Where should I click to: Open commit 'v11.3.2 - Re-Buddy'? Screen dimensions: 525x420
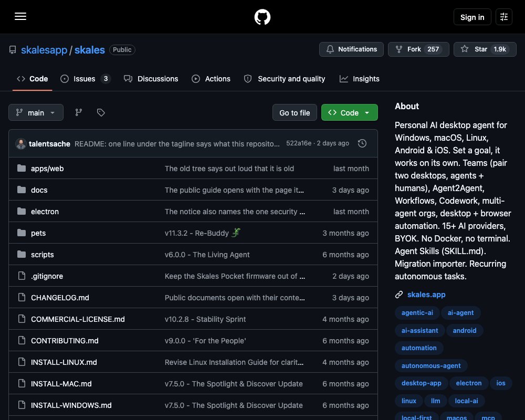pos(203,233)
